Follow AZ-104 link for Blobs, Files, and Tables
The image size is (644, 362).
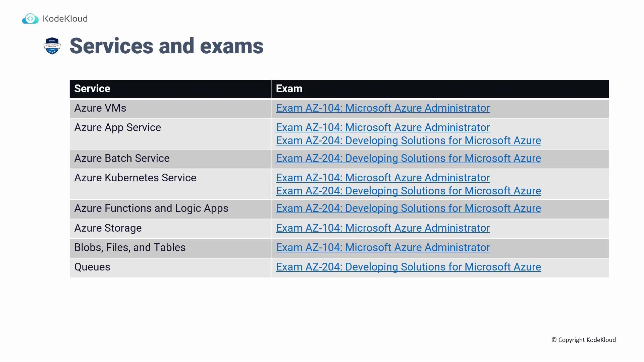pyautogui.click(x=382, y=247)
